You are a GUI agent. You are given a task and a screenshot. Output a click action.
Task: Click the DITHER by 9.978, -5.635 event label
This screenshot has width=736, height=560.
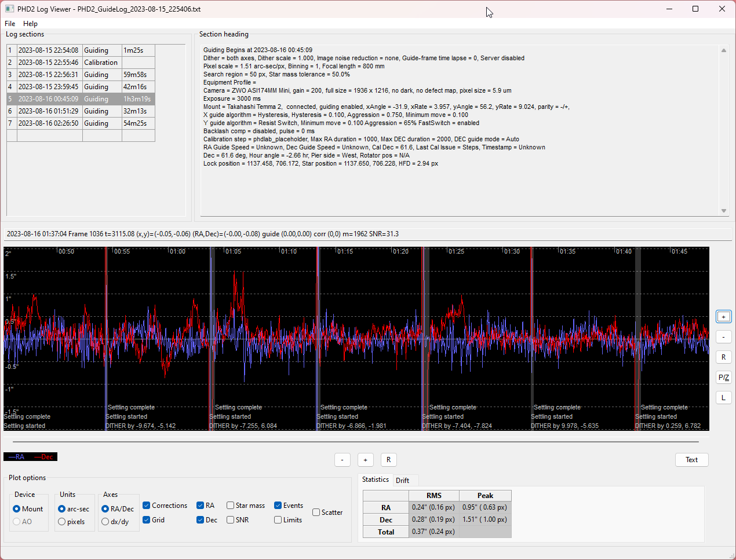pos(565,426)
